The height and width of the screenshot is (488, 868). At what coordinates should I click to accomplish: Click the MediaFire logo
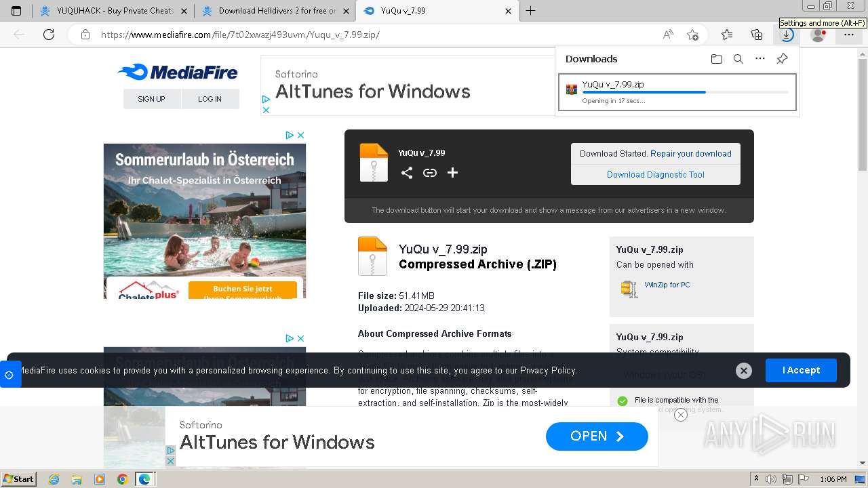(x=178, y=73)
